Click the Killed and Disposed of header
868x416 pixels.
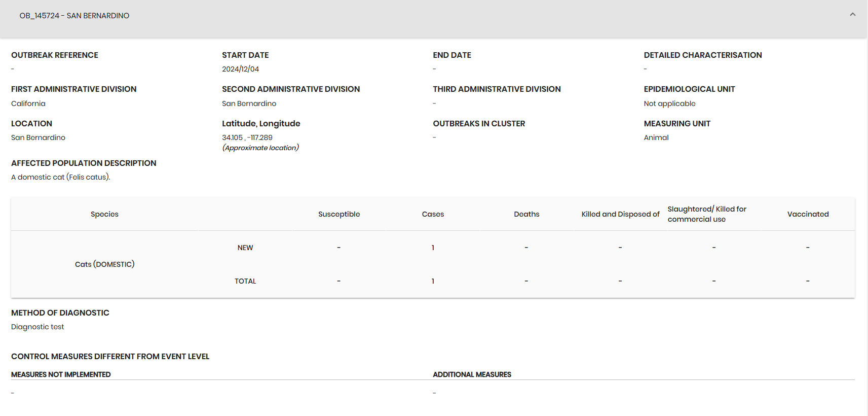point(620,214)
